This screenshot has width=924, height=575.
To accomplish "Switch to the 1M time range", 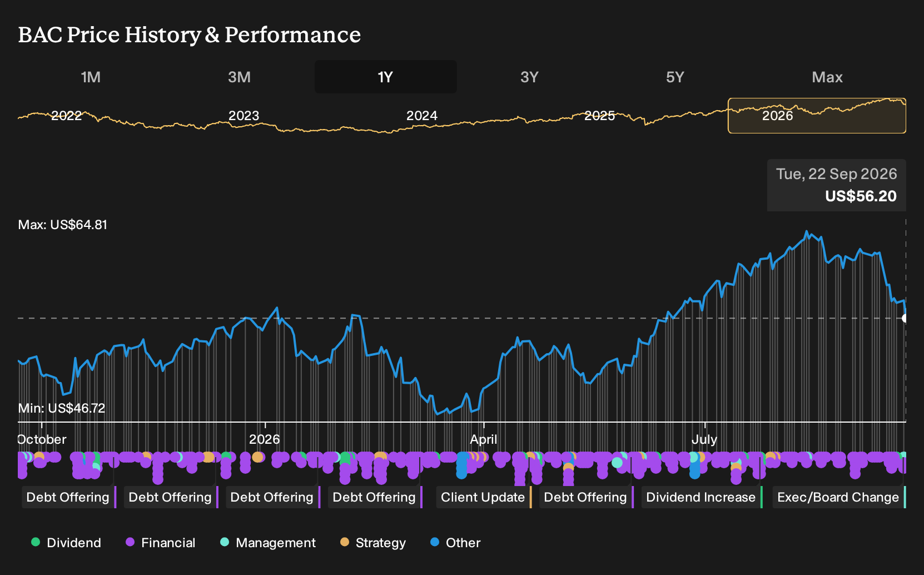I will pos(91,77).
